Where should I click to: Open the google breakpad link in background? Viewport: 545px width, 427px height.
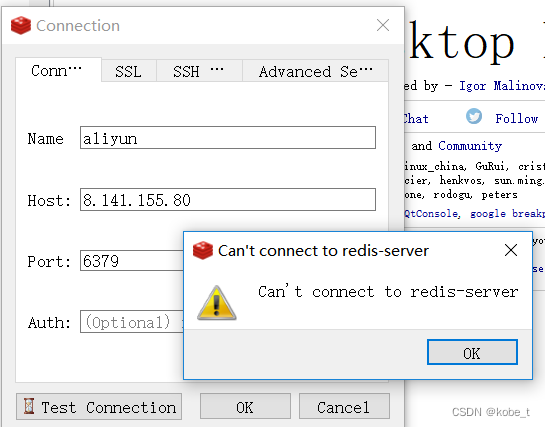(507, 213)
